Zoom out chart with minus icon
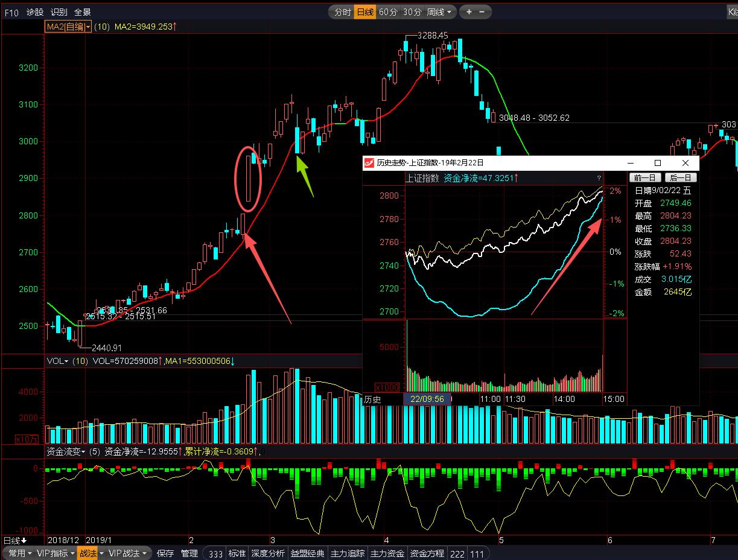The image size is (738, 560). point(482,12)
